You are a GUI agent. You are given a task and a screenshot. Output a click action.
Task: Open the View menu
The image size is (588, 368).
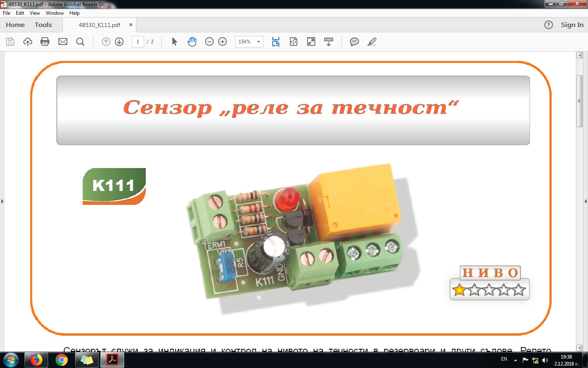(x=35, y=13)
